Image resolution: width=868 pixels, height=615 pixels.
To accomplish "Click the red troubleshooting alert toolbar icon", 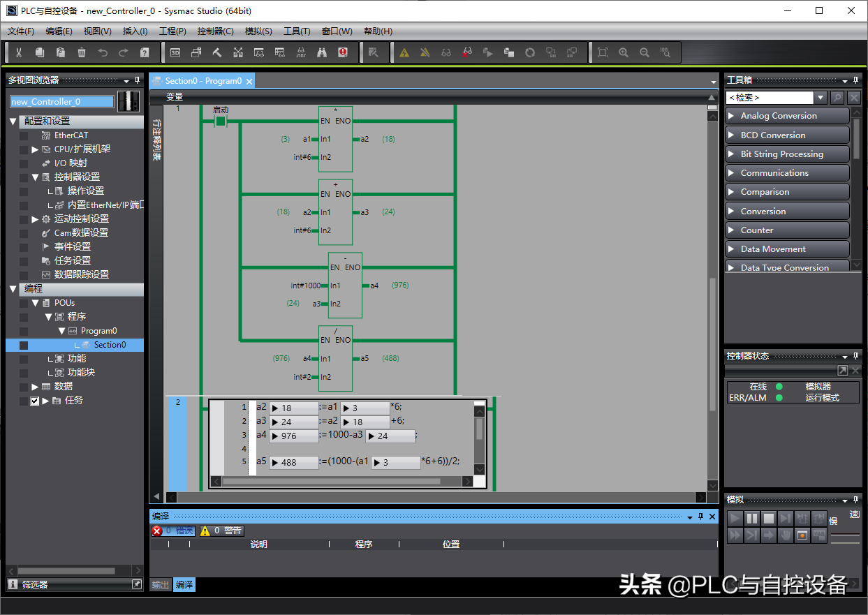I will click(343, 52).
